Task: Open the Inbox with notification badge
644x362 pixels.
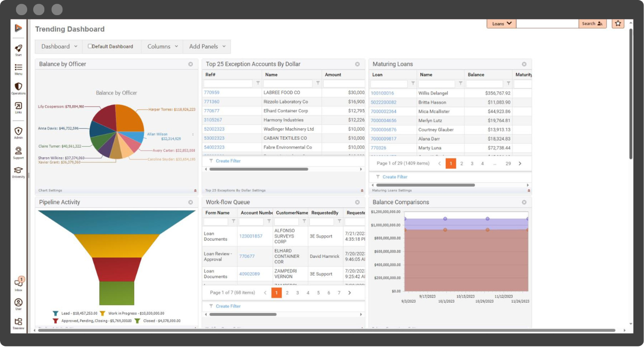Action: (x=19, y=284)
